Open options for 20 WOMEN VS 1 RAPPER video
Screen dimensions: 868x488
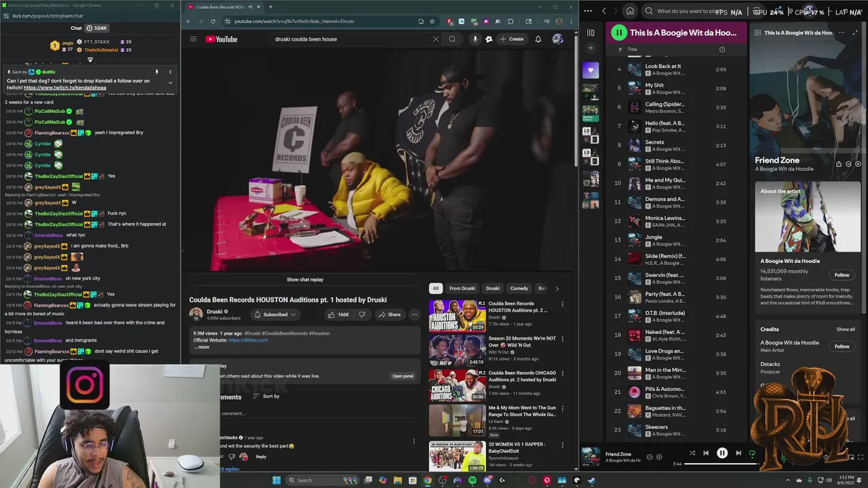pos(562,445)
